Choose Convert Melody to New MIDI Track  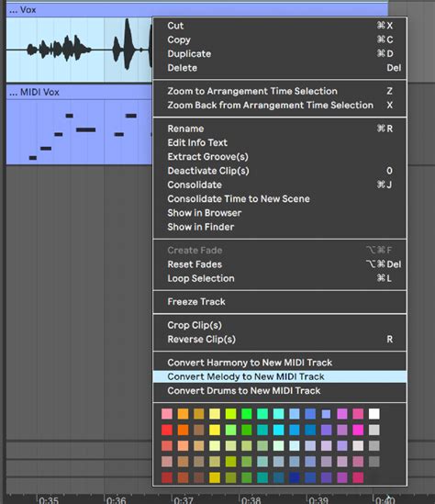tap(280, 376)
